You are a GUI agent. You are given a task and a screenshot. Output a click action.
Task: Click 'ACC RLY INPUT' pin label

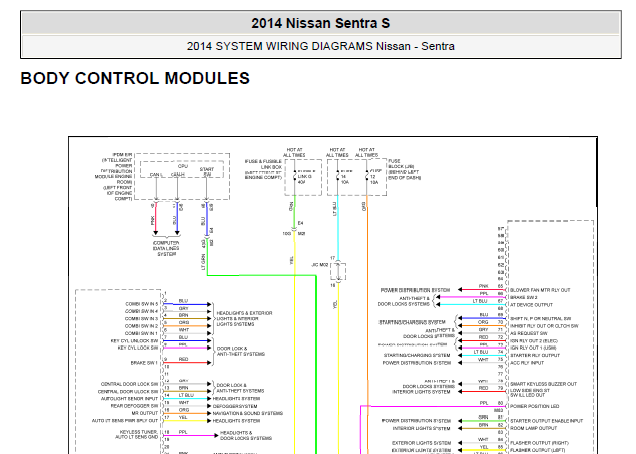(527, 363)
